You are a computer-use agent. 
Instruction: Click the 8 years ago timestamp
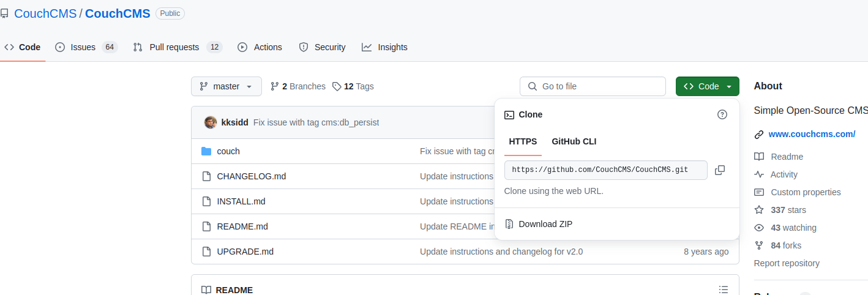click(706, 252)
